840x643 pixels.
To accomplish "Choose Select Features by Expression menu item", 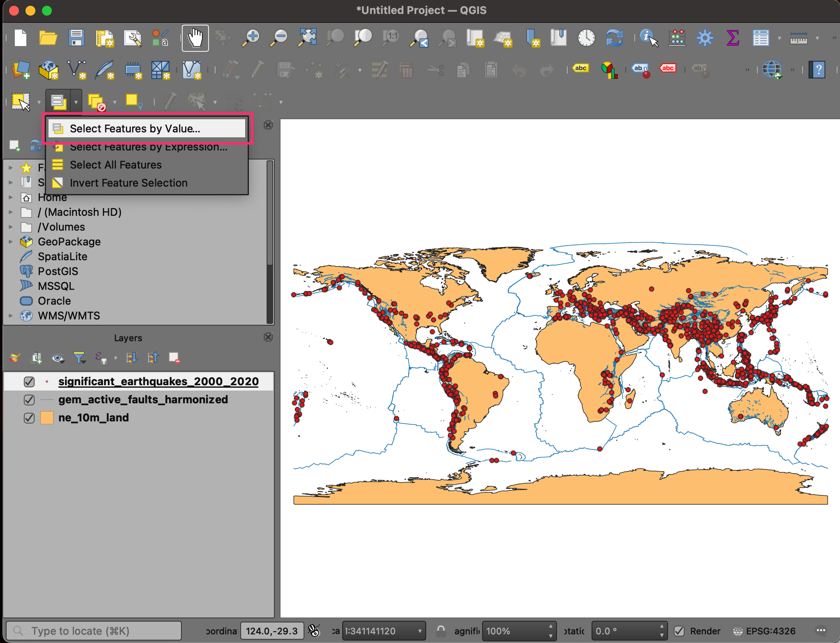I will coord(146,147).
